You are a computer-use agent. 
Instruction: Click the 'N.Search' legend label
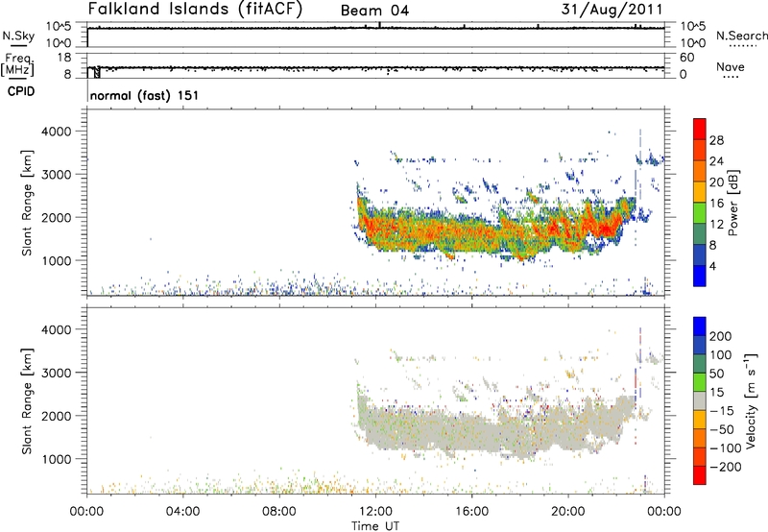point(742,36)
